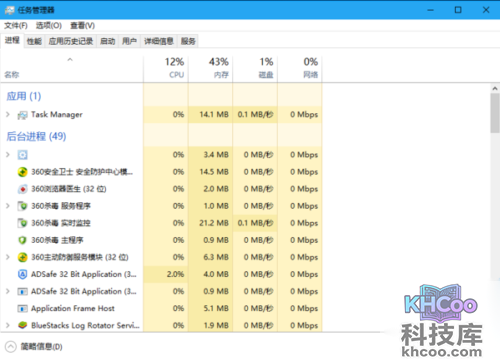
Task: Select the Application Frame Host row
Action: (161, 308)
